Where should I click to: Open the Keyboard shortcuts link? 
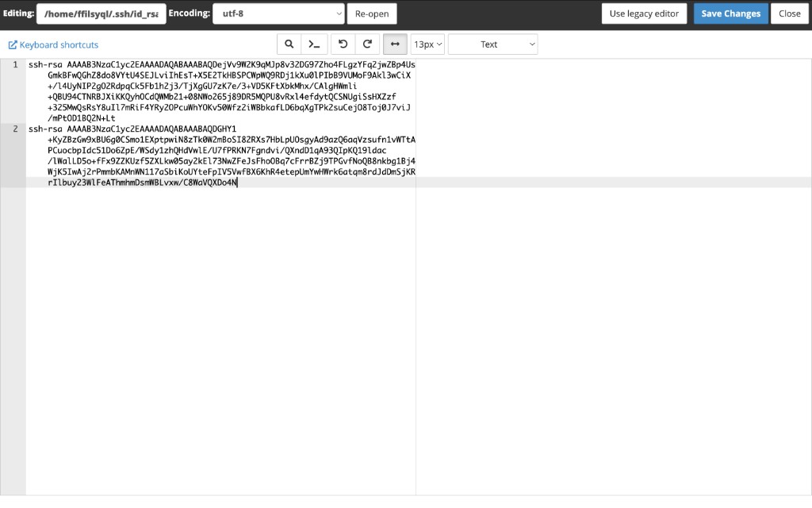[x=59, y=45]
